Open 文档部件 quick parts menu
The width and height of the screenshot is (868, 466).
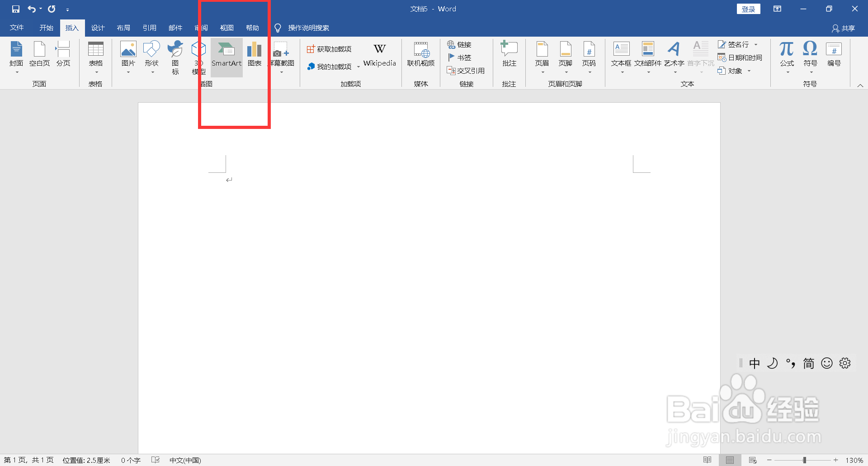tap(648, 57)
